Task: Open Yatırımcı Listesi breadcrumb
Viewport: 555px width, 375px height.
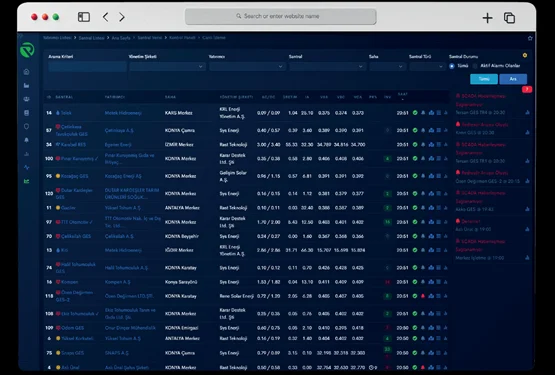Action: click(x=57, y=38)
